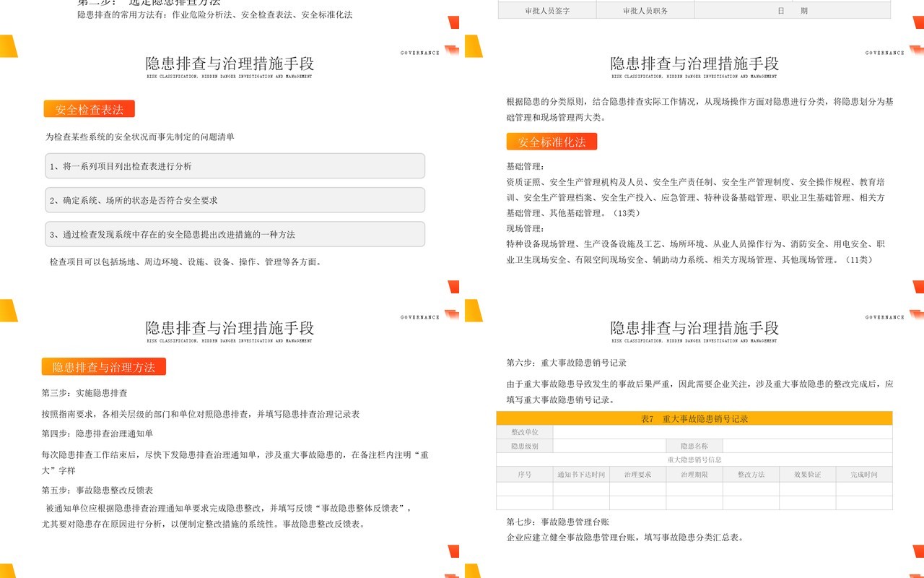Click the sentence starting '按照指南要求'

tap(201, 414)
